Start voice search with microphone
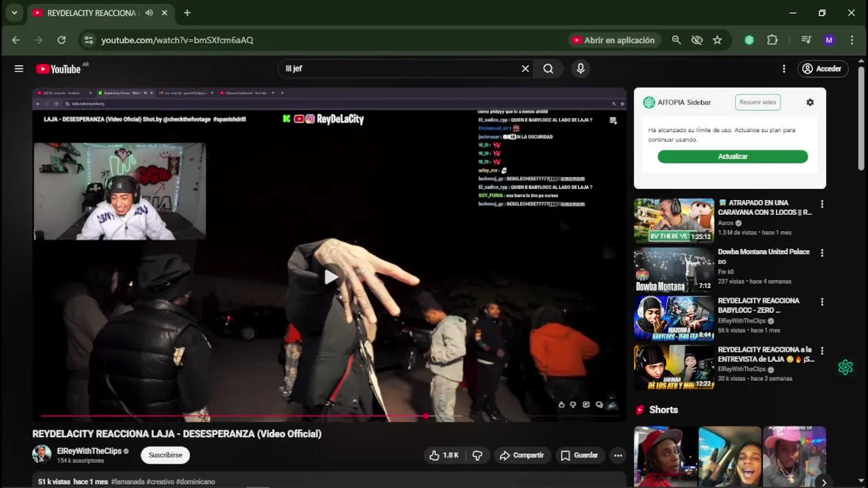 [x=580, y=68]
